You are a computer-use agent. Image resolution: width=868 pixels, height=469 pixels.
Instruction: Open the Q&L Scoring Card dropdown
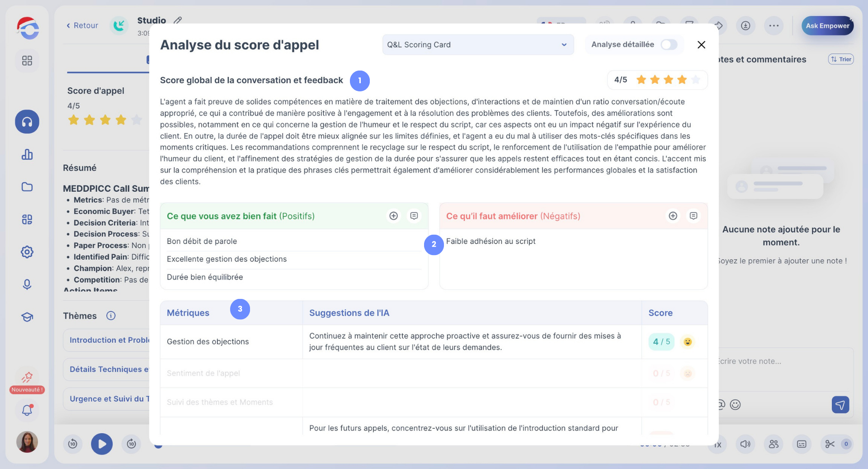[x=478, y=45]
